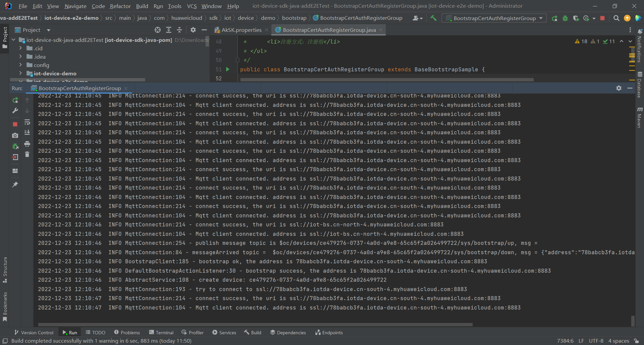This screenshot has height=345, width=644.
Task: Dump threads with the camera icon
Action: pos(15,135)
